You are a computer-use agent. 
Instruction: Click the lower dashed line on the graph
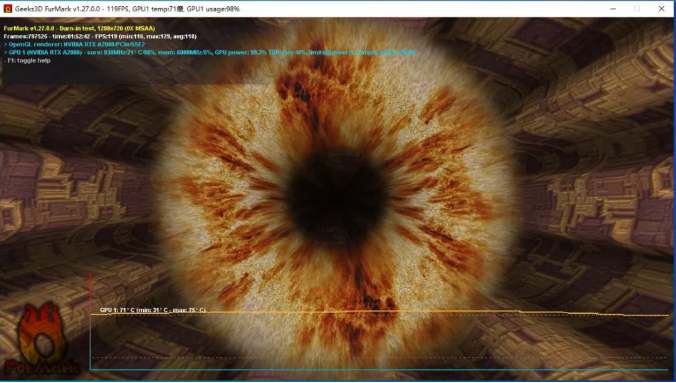379,358
